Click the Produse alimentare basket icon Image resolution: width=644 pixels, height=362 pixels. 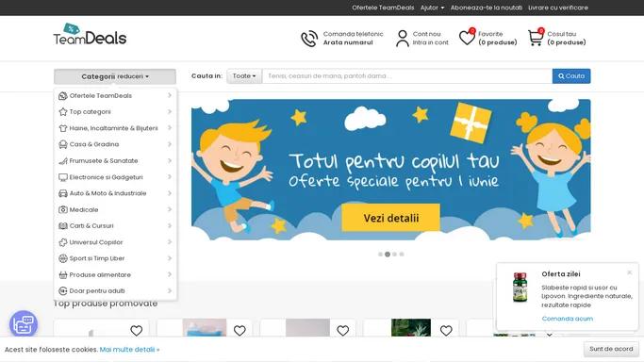point(63,274)
